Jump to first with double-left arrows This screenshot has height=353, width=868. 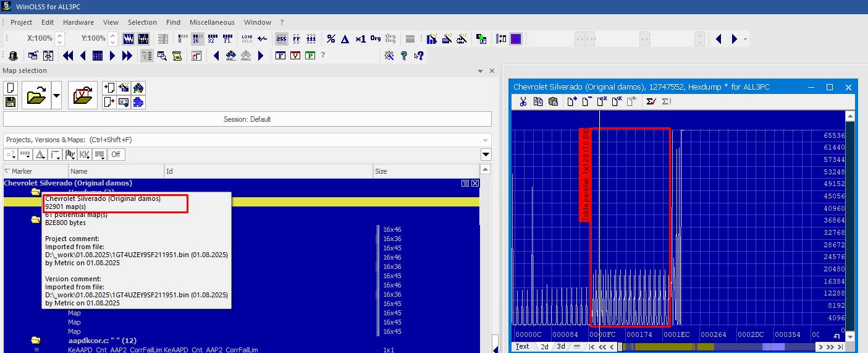click(68, 56)
